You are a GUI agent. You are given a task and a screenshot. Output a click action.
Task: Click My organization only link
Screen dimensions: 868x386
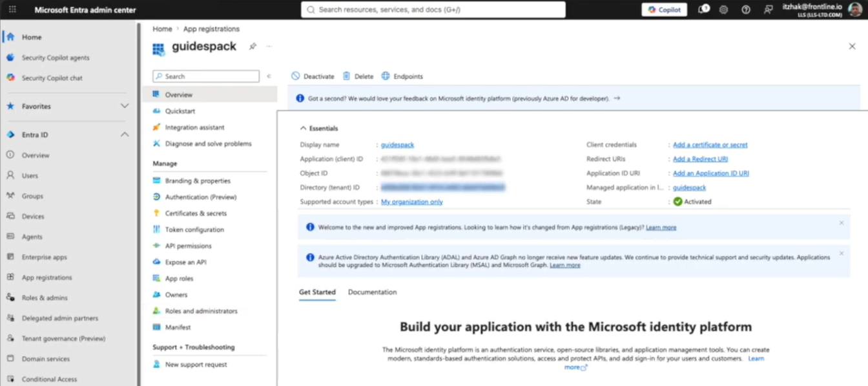point(411,202)
